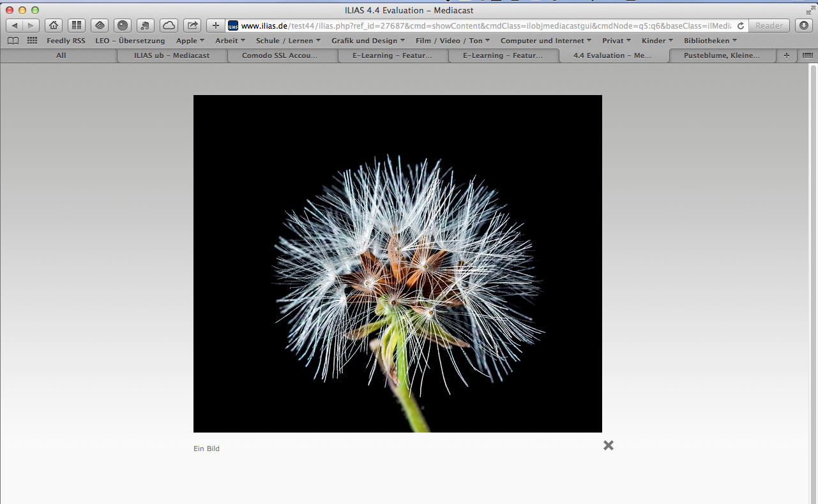Image resolution: width=818 pixels, height=504 pixels.
Task: Click the URL address field
Action: click(x=485, y=26)
